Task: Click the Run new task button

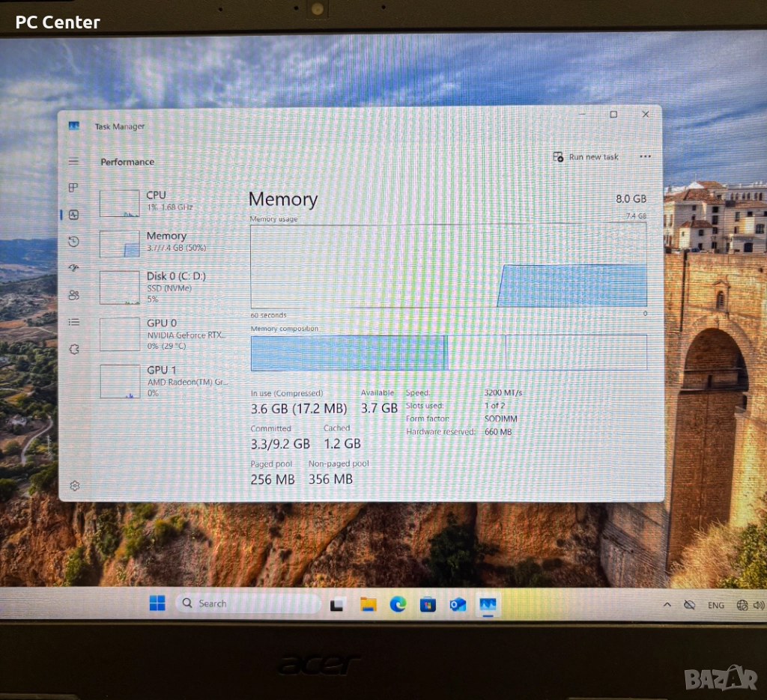Action: click(x=586, y=157)
